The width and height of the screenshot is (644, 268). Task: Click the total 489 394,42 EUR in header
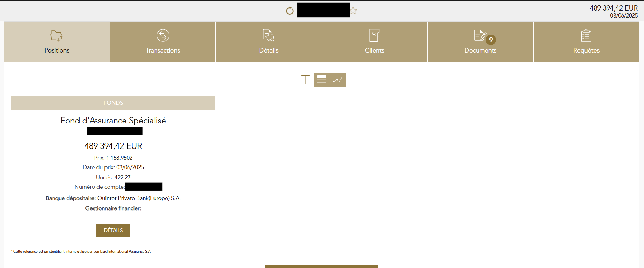point(614,8)
